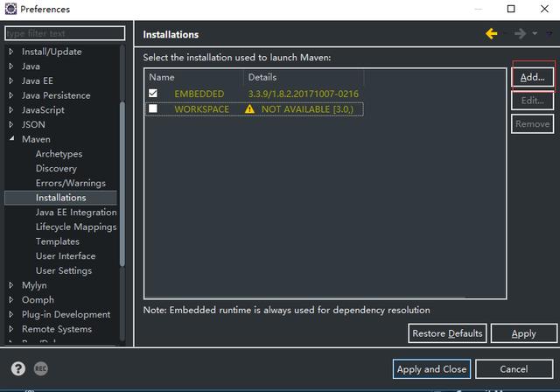This screenshot has width=560, height=392.
Task: Open User Interface preferences page
Action: tap(66, 256)
